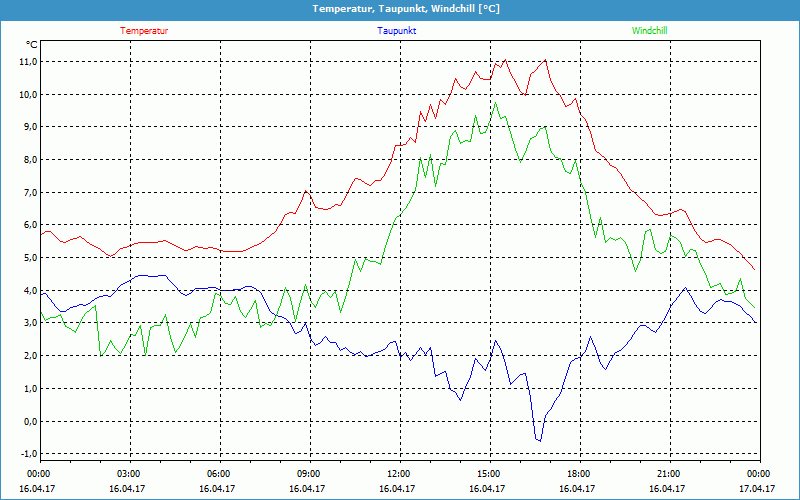800x500 pixels.
Task: Click the 17.04.17 date label
Action: click(x=757, y=489)
